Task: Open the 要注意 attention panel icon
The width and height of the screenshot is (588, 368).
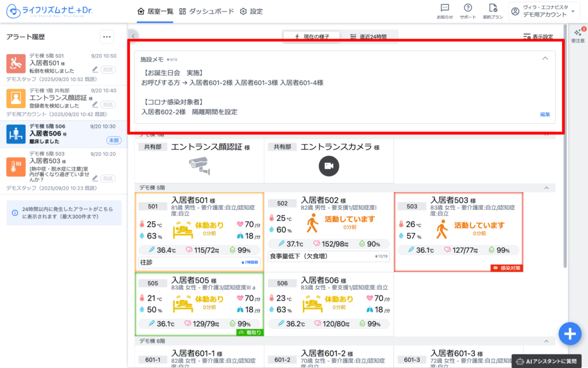Action: [578, 34]
